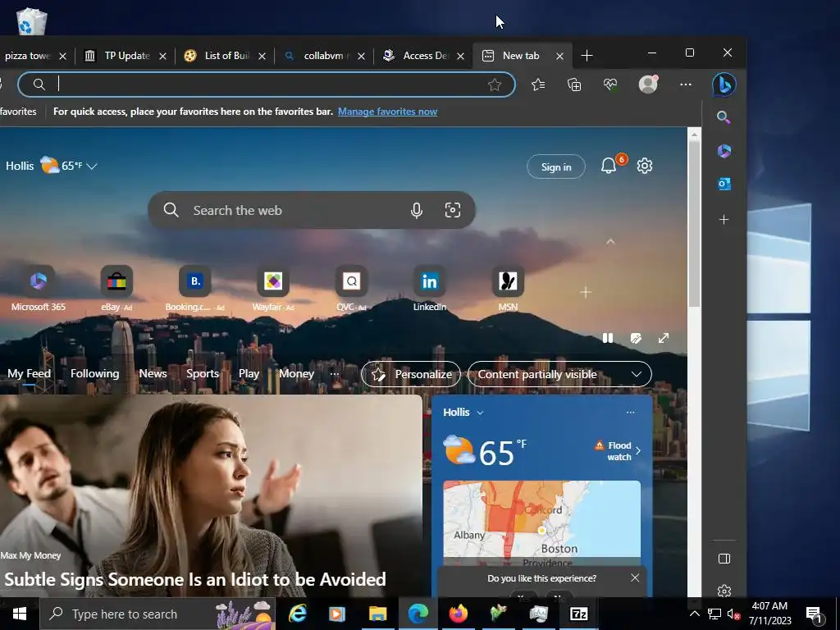Open a new browser tab

tap(587, 56)
